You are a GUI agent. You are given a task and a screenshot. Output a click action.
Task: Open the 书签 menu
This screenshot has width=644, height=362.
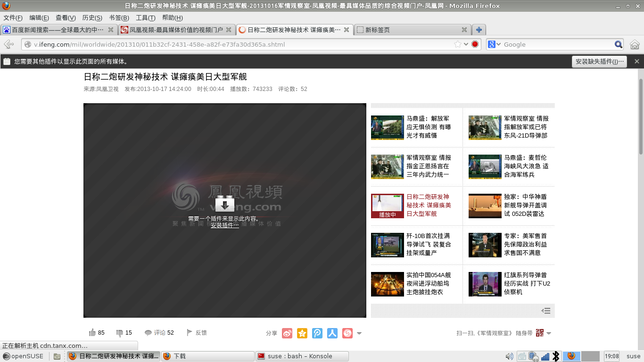tap(119, 18)
